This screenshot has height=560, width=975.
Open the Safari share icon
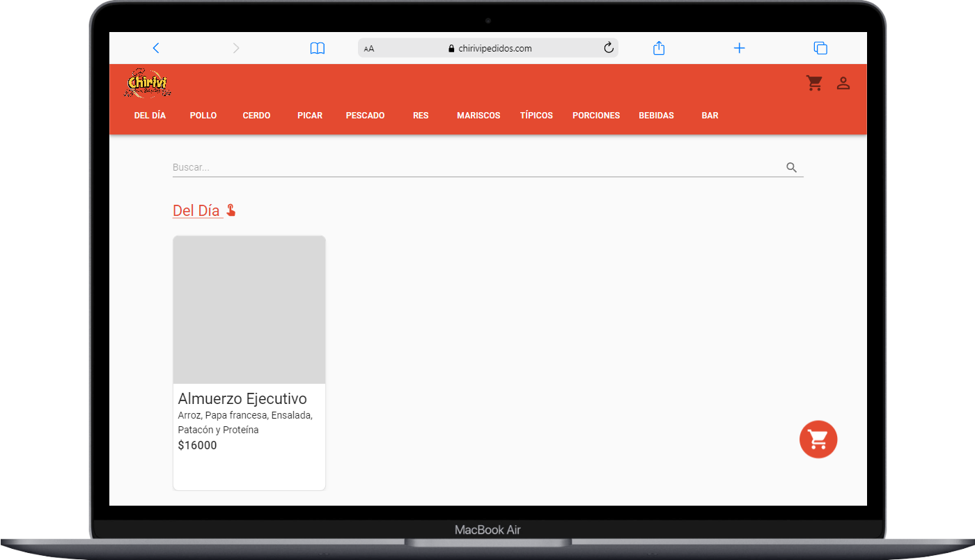pos(659,48)
